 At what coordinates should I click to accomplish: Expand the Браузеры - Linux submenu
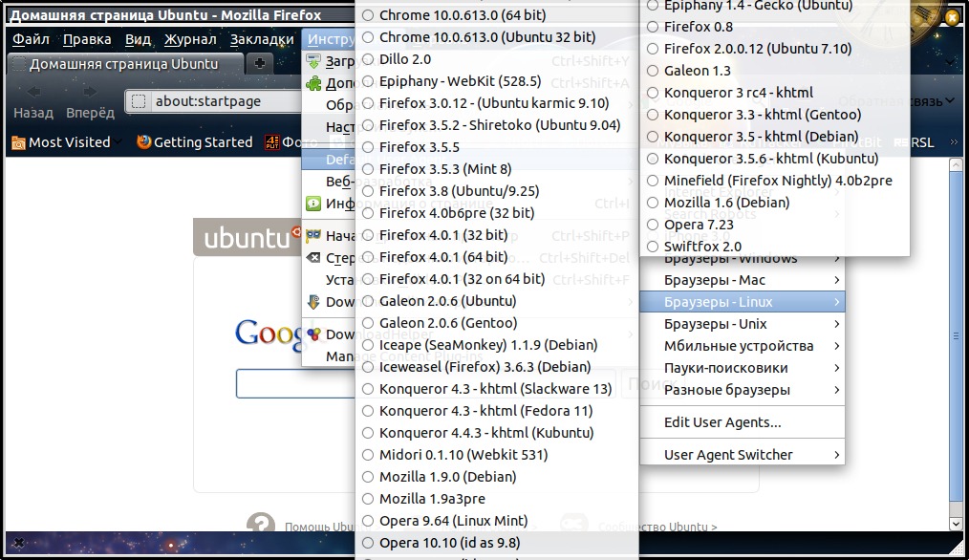click(742, 302)
